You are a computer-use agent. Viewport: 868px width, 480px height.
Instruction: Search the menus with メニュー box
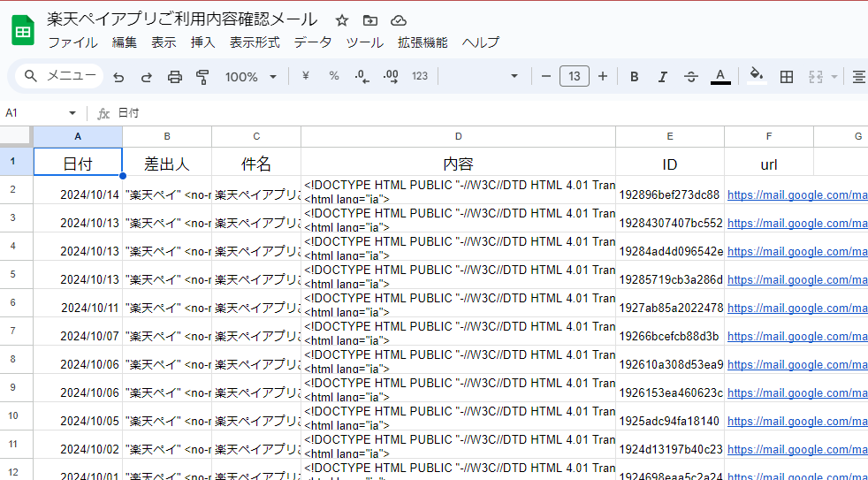click(59, 76)
